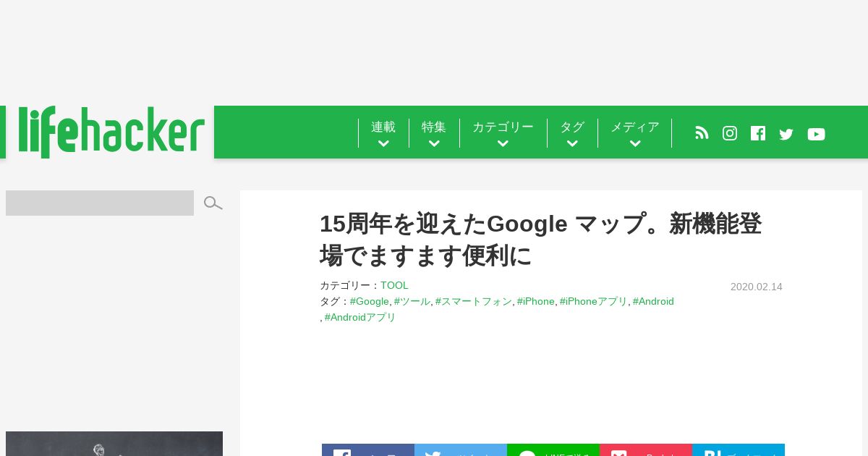Expand the タグ menu
868x456 pixels.
point(572,134)
